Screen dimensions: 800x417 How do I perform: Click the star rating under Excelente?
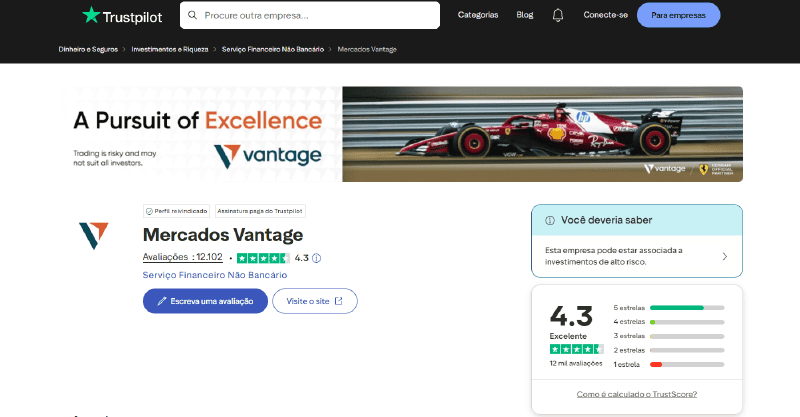coord(576,349)
